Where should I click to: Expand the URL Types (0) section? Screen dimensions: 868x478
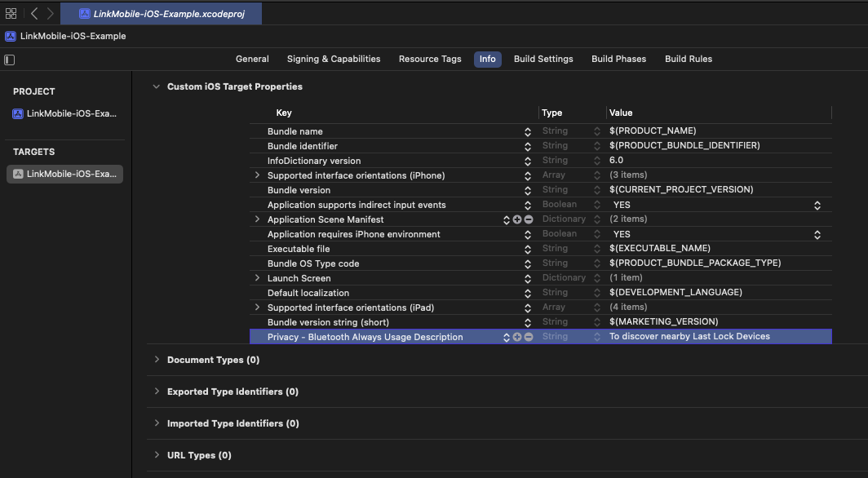[x=157, y=455]
